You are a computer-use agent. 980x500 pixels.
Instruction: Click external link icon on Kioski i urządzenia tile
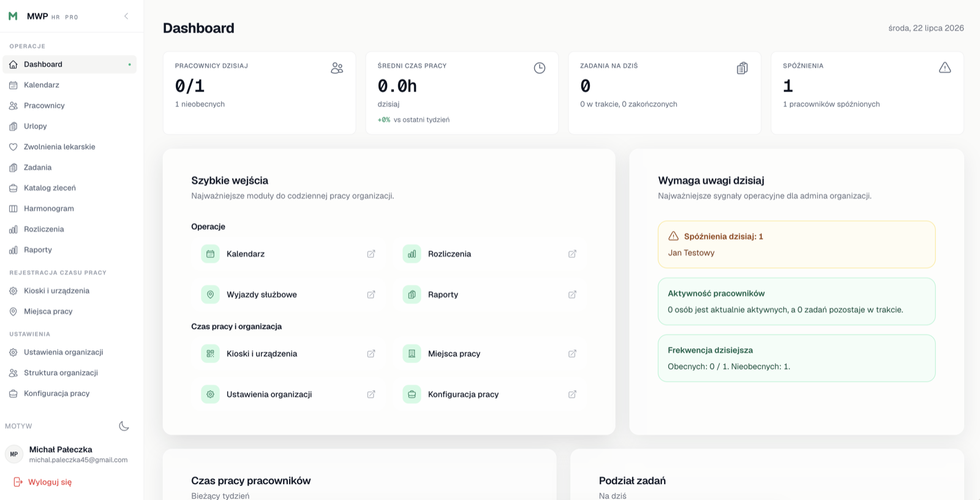(371, 354)
